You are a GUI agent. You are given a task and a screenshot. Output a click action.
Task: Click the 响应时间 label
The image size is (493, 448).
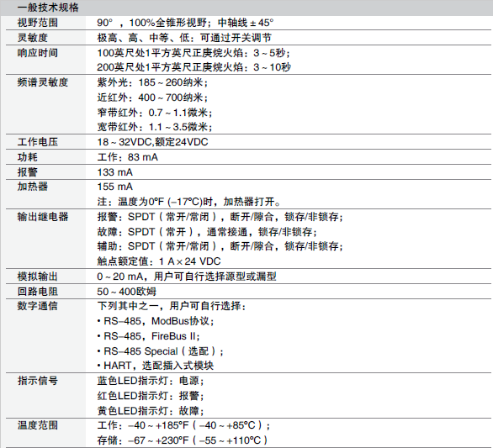click(37, 53)
